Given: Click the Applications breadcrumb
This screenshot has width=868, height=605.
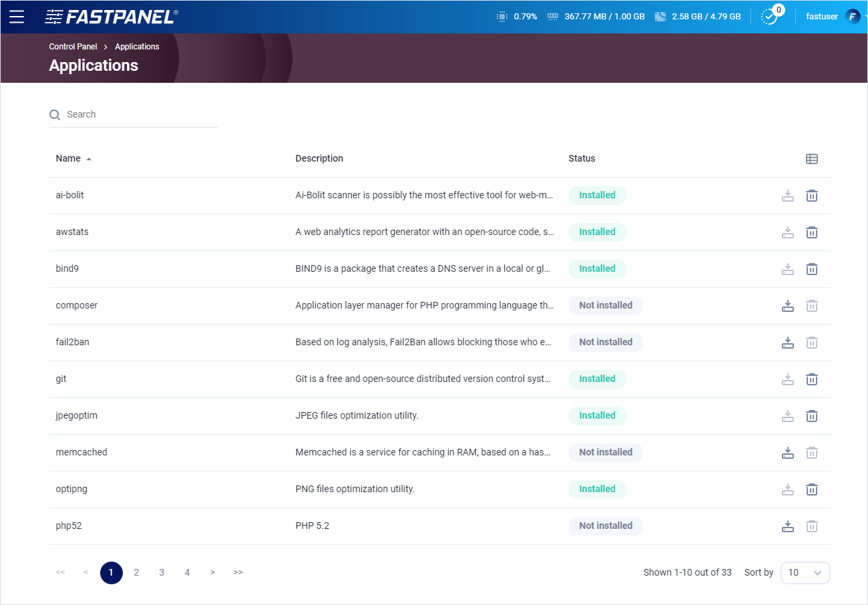Looking at the screenshot, I should pyautogui.click(x=137, y=47).
